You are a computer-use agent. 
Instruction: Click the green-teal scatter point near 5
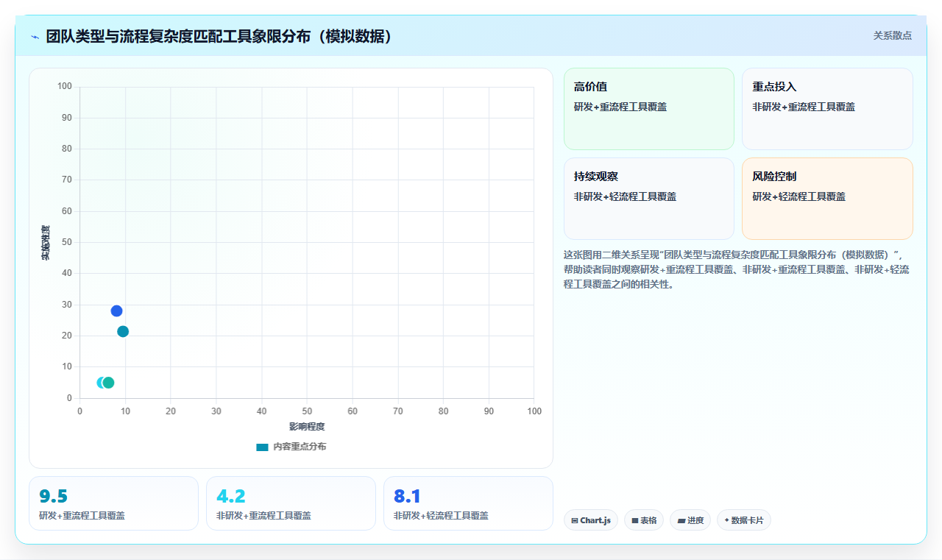108,383
